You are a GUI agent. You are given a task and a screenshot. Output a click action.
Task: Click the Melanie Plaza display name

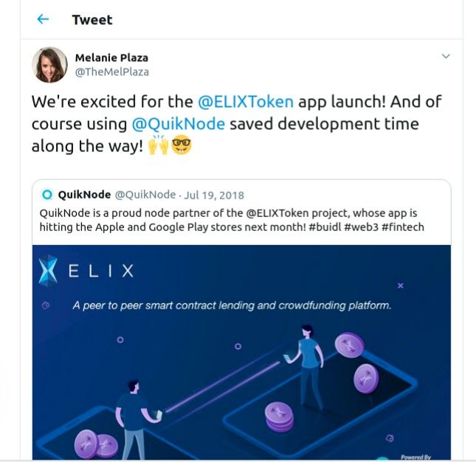click(x=111, y=58)
